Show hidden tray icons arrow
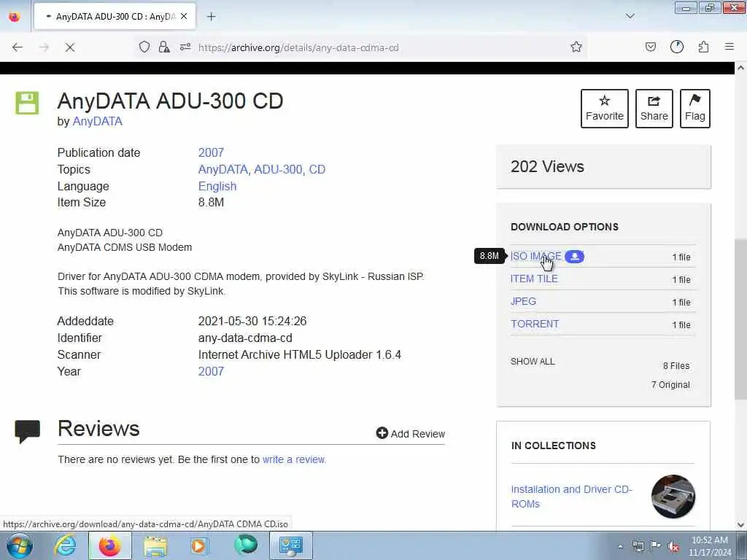This screenshot has height=560, width=747. (x=620, y=546)
